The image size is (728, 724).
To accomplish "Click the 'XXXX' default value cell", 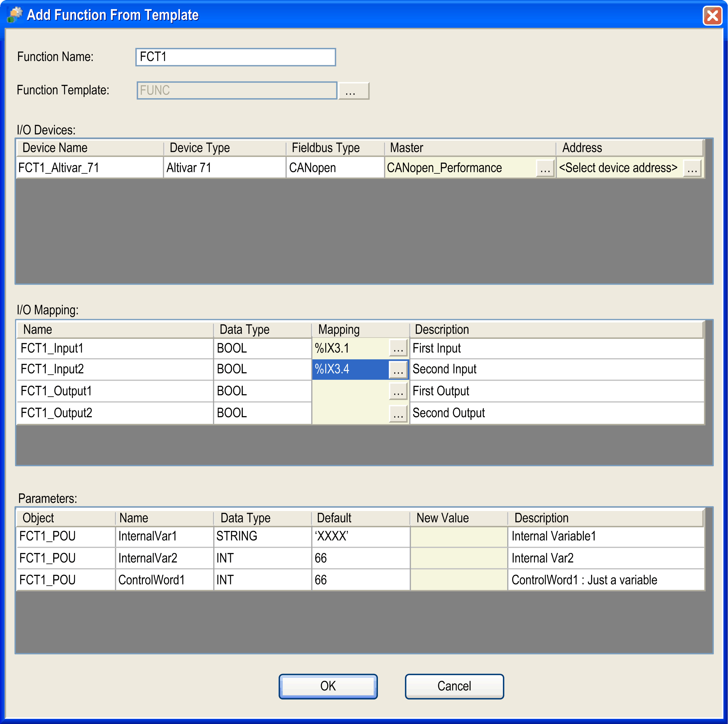I will 361,536.
